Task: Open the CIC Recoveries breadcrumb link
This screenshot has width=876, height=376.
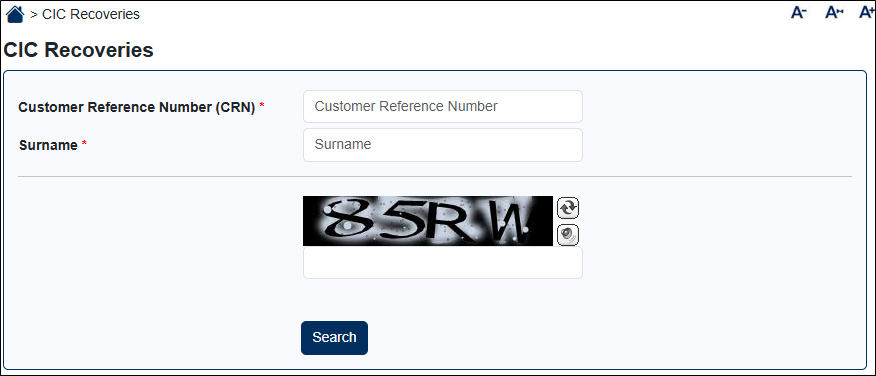Action: pos(91,15)
